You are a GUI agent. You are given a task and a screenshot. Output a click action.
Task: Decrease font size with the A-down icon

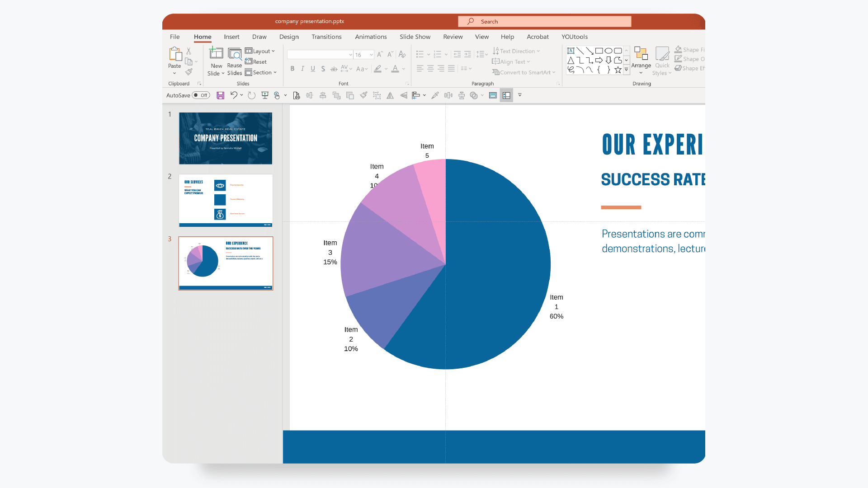point(391,54)
